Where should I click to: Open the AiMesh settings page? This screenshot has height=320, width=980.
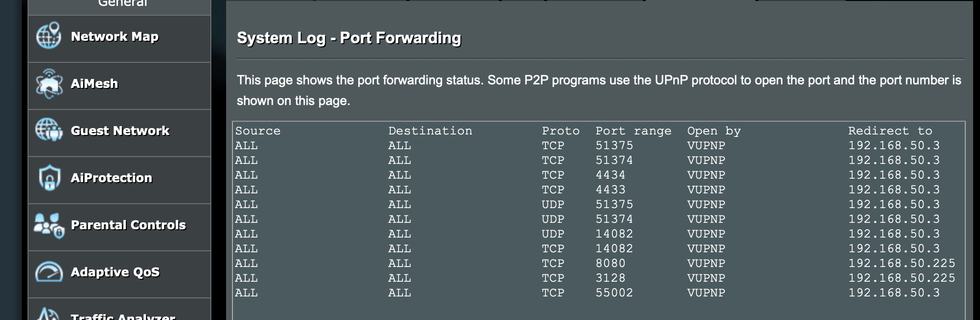[x=94, y=83]
